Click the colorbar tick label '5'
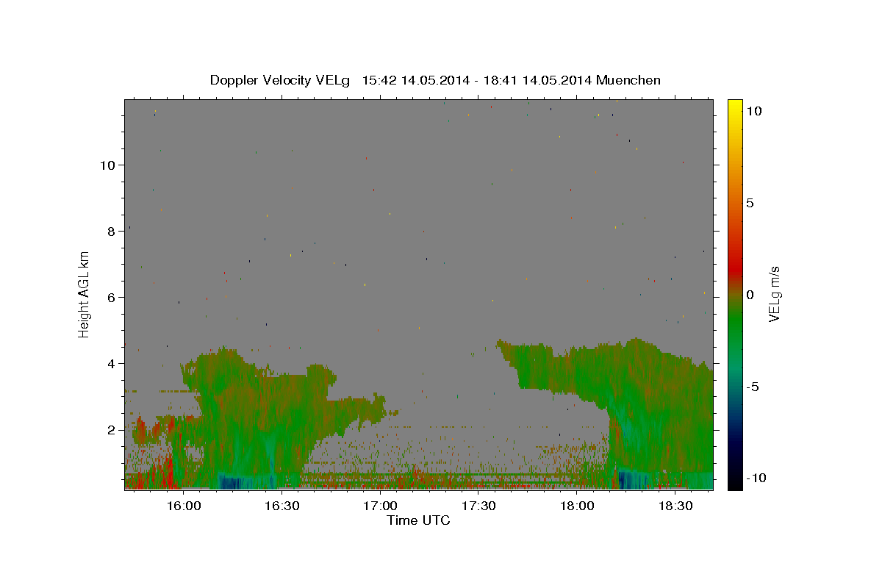882x588 pixels. point(750,203)
